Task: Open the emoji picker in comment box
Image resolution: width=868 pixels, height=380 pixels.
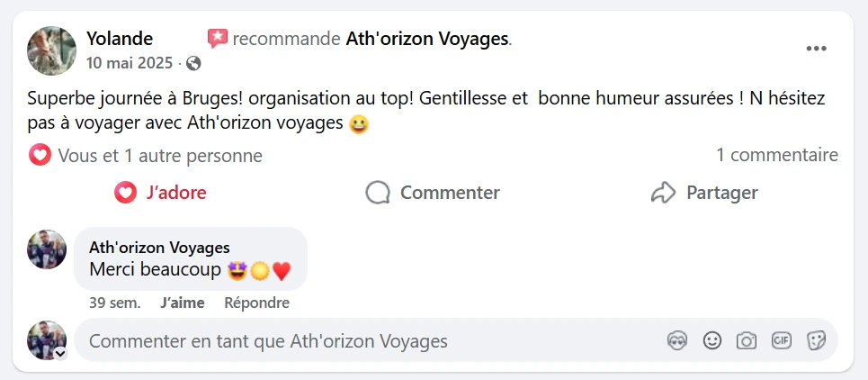Action: [712, 340]
